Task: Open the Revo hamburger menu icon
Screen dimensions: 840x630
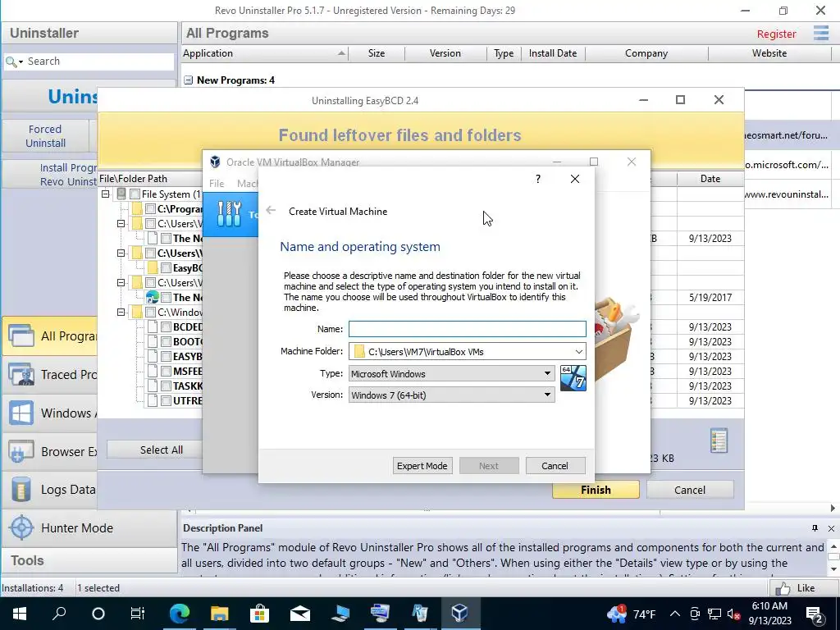Action: point(820,33)
